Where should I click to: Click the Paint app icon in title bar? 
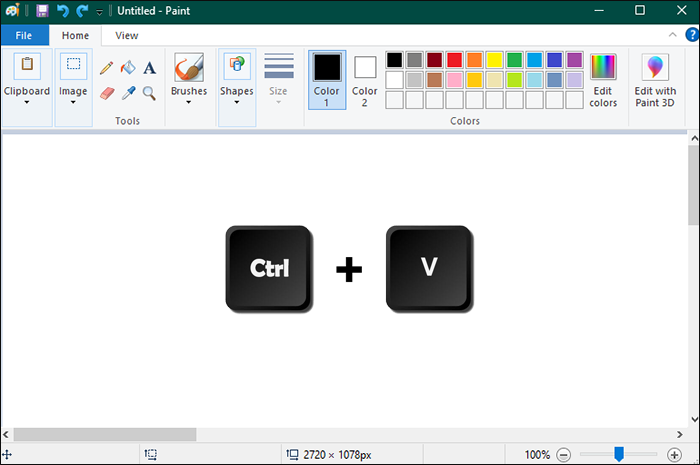point(12,10)
